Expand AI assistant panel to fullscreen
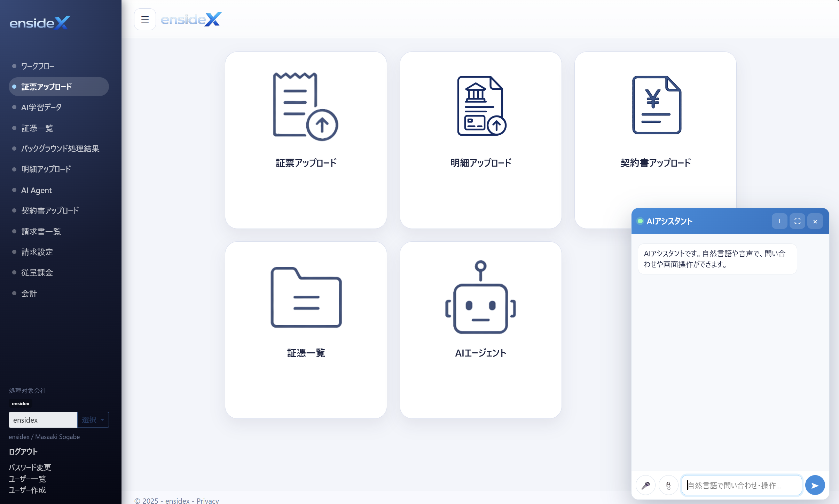 click(797, 221)
